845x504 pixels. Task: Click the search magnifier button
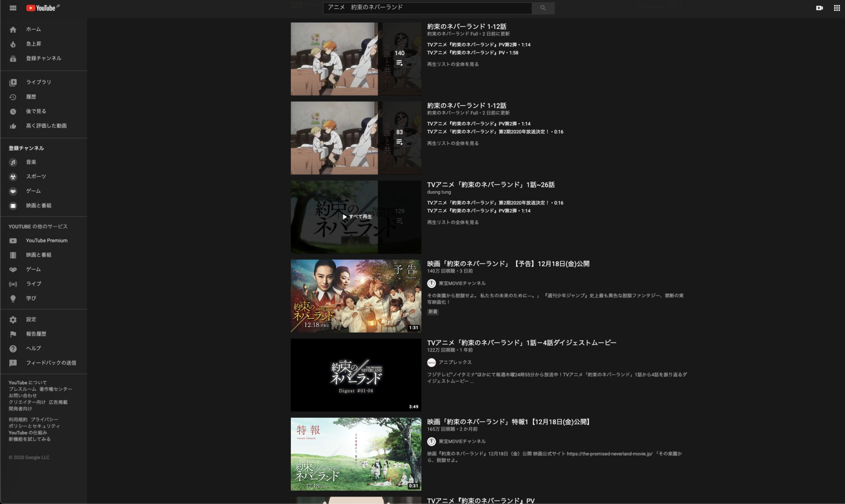coord(543,8)
